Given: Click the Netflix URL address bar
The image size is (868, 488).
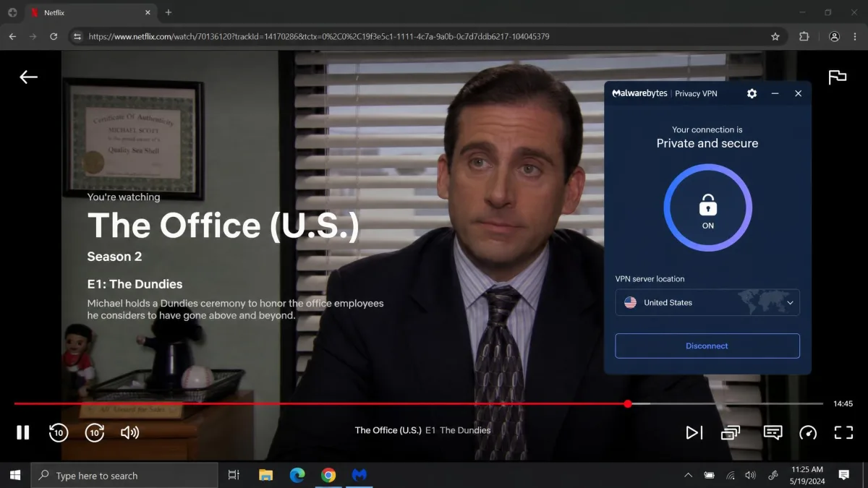Looking at the screenshot, I should point(427,36).
